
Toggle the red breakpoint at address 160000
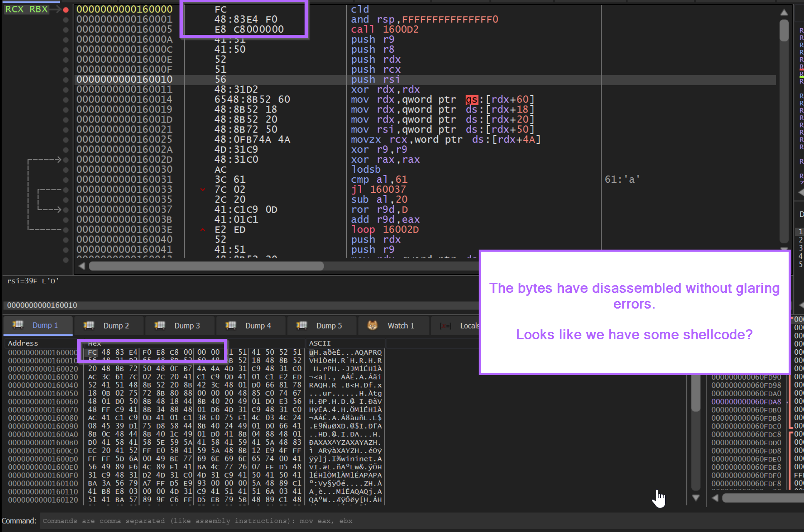tap(65, 9)
